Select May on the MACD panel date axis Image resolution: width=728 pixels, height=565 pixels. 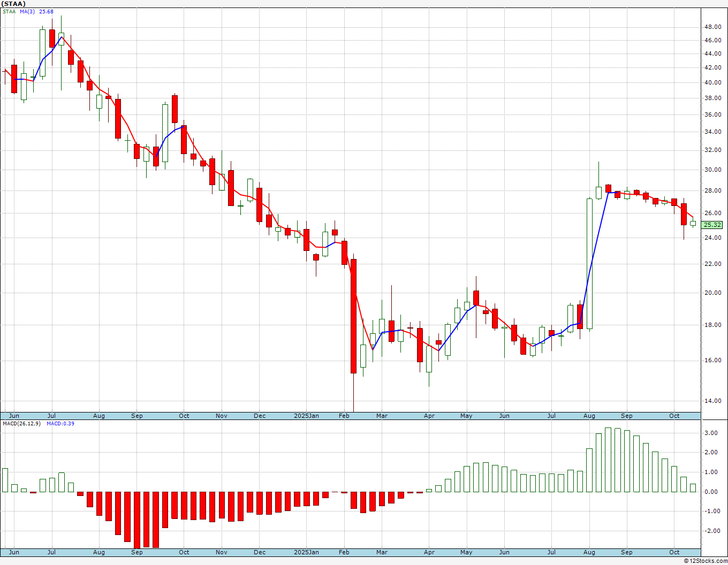[466, 552]
